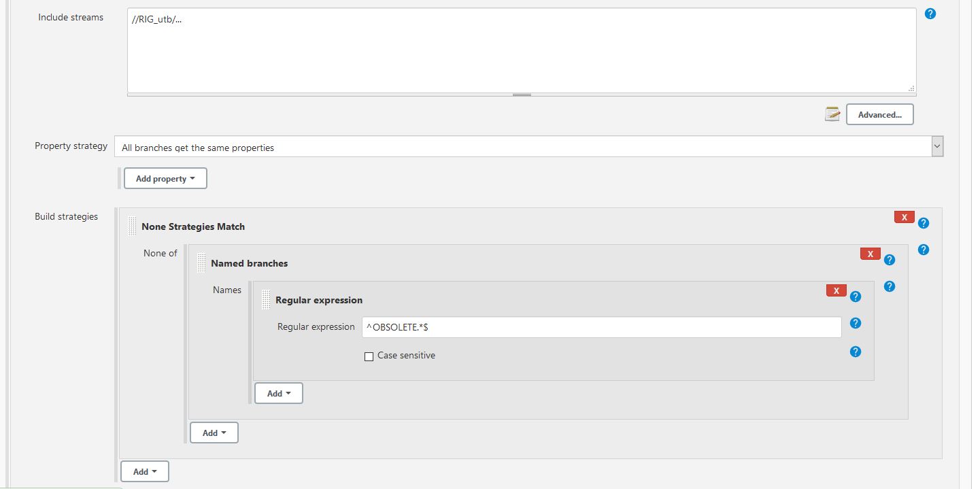
Task: Click the Named branches heading
Action: tap(249, 263)
